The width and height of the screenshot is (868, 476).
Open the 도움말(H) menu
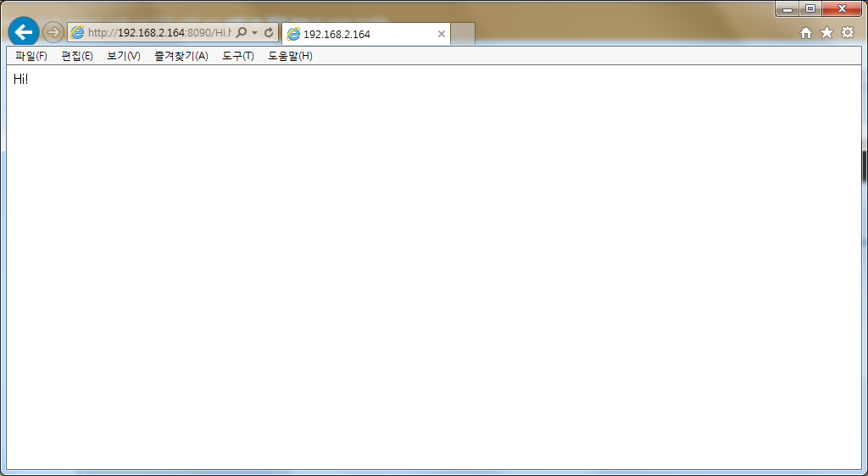point(290,56)
